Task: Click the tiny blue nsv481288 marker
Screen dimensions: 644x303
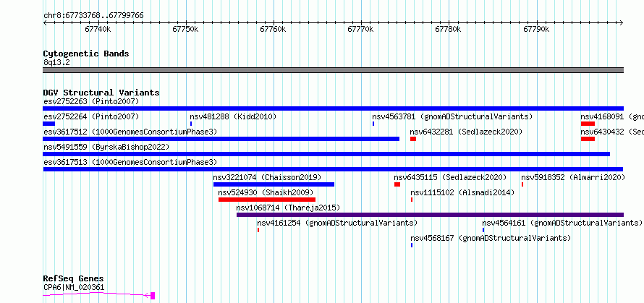Action: (191, 124)
